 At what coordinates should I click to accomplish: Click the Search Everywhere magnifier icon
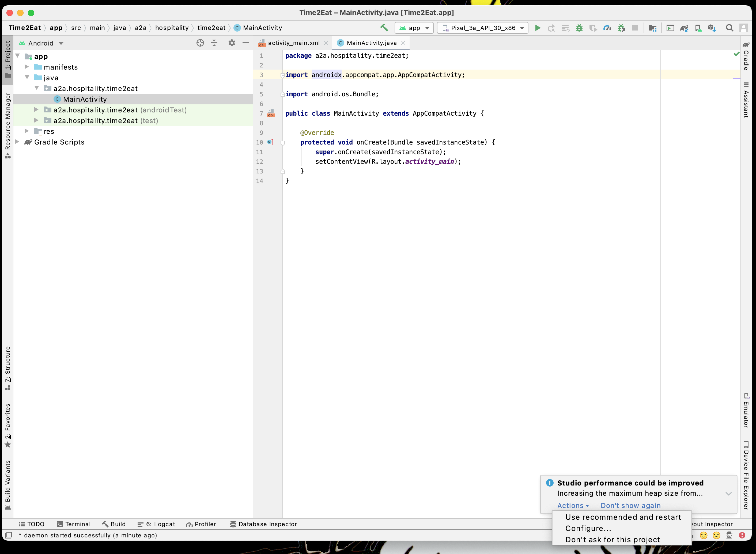(x=729, y=28)
